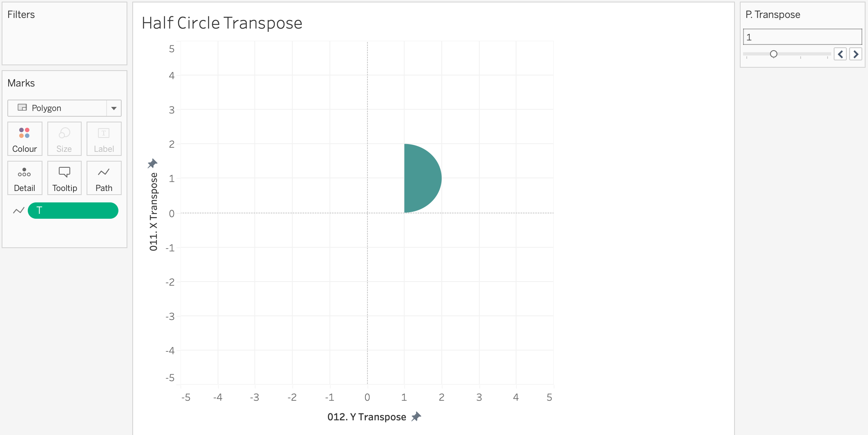Decrease P. Transpose with left arrow
The image size is (868, 435).
point(840,54)
